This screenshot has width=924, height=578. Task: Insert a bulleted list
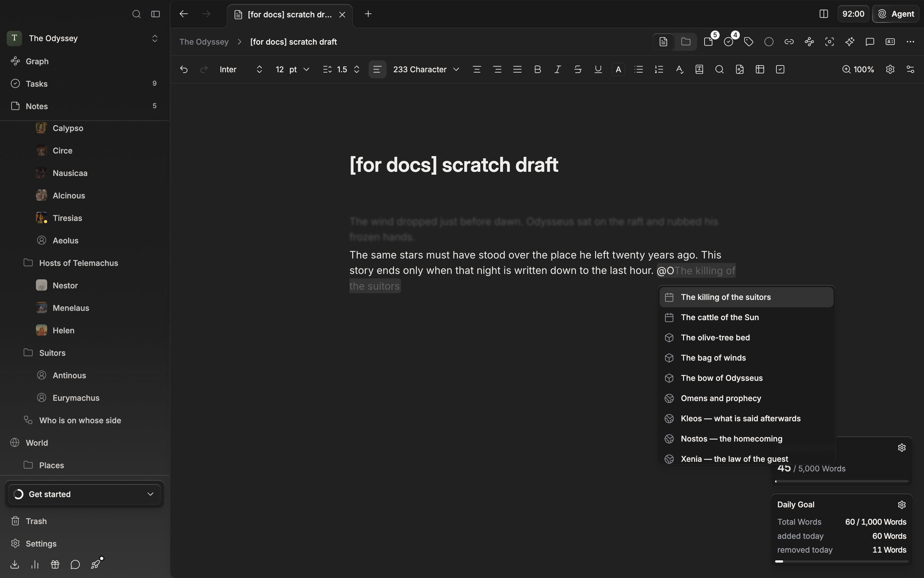[639, 70]
